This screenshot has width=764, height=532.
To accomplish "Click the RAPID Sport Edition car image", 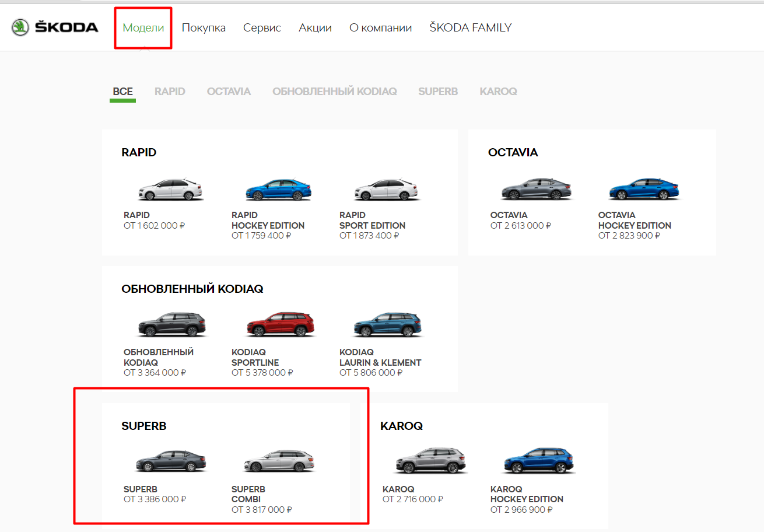I will click(387, 190).
